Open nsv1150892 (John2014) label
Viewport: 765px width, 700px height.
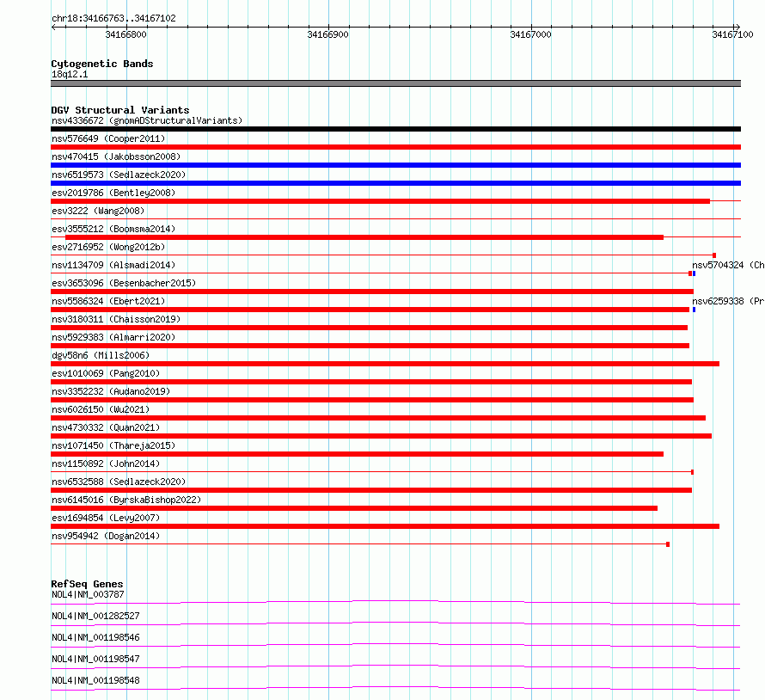click(106, 464)
